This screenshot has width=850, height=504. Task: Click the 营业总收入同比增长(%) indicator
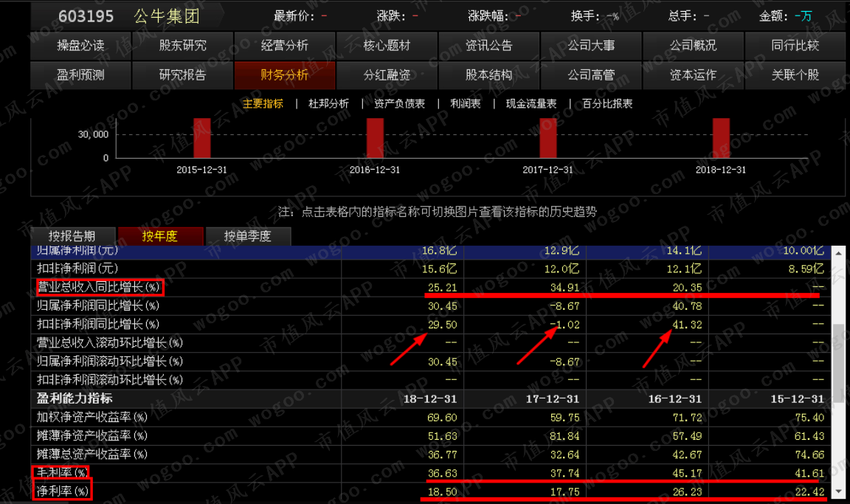(x=99, y=287)
